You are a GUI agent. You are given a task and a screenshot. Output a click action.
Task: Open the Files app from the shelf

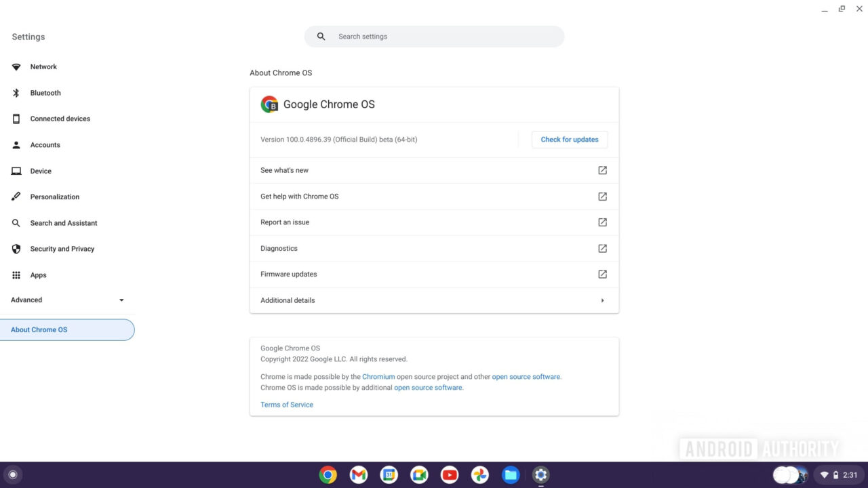coord(511,474)
